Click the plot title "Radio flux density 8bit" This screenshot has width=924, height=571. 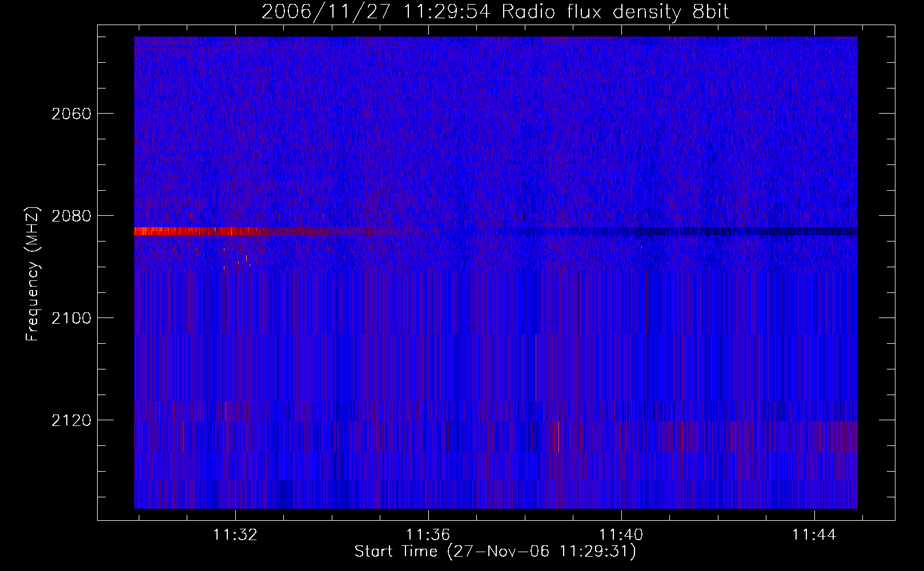coord(615,12)
